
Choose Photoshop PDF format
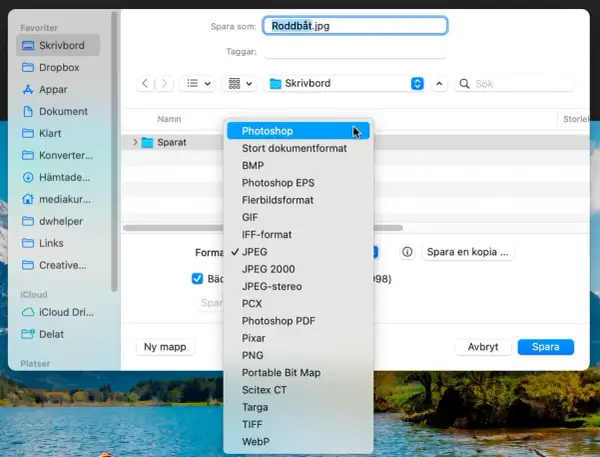(298, 321)
